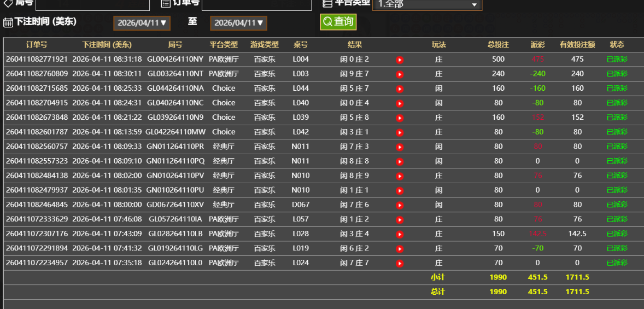Click the play icon for table L057
644x309 pixels.
400,220
